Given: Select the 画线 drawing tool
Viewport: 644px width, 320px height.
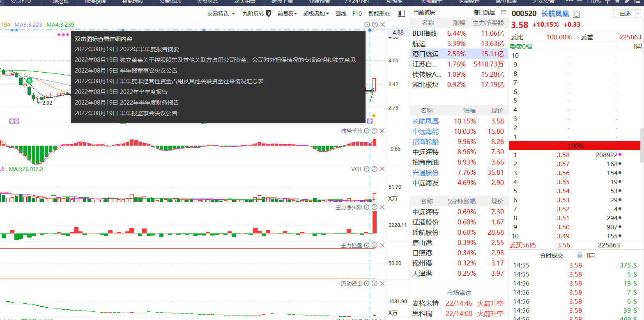Looking at the screenshot, I should coord(341,14).
